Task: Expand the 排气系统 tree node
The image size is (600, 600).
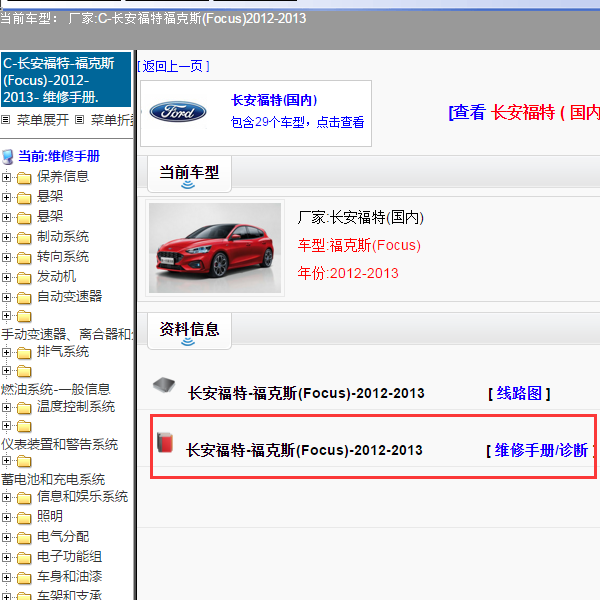Action: coord(6,352)
